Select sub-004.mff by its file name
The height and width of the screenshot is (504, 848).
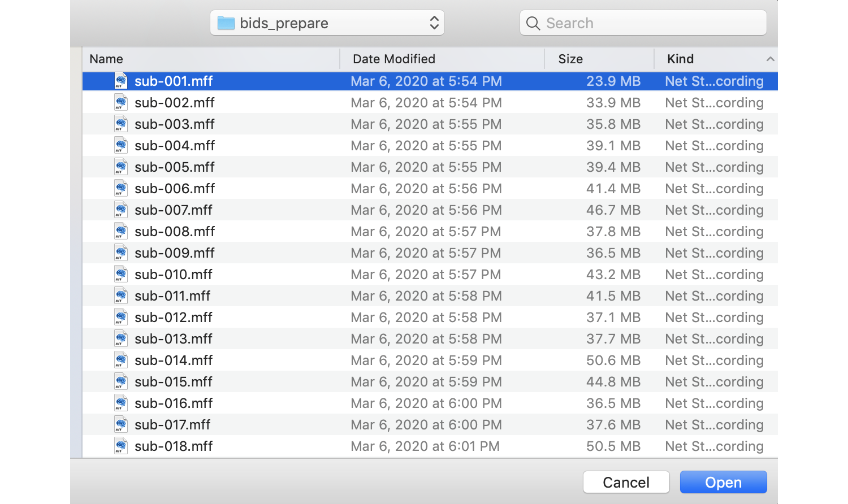175,146
